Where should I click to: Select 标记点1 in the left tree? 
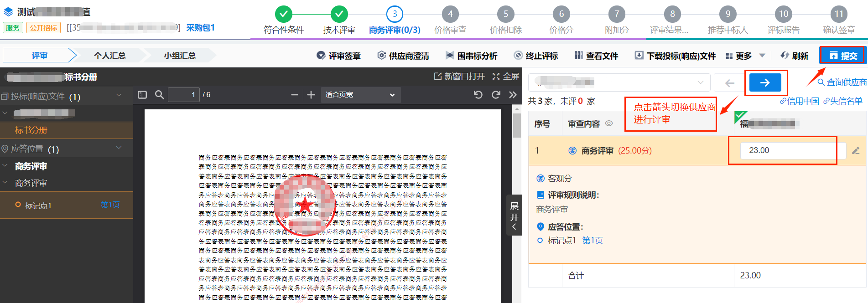pos(38,205)
